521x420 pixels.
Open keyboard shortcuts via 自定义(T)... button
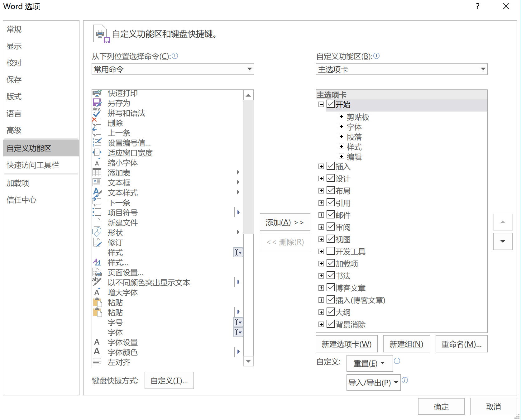pos(169,380)
